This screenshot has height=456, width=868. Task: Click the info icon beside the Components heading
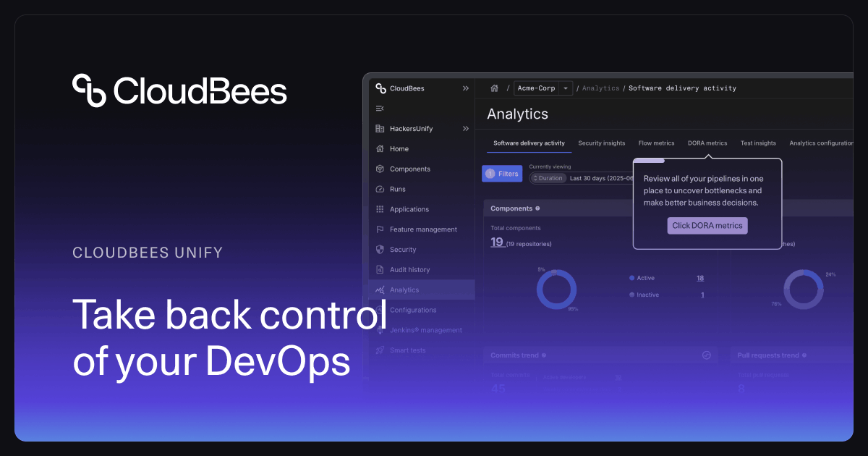[x=537, y=208]
